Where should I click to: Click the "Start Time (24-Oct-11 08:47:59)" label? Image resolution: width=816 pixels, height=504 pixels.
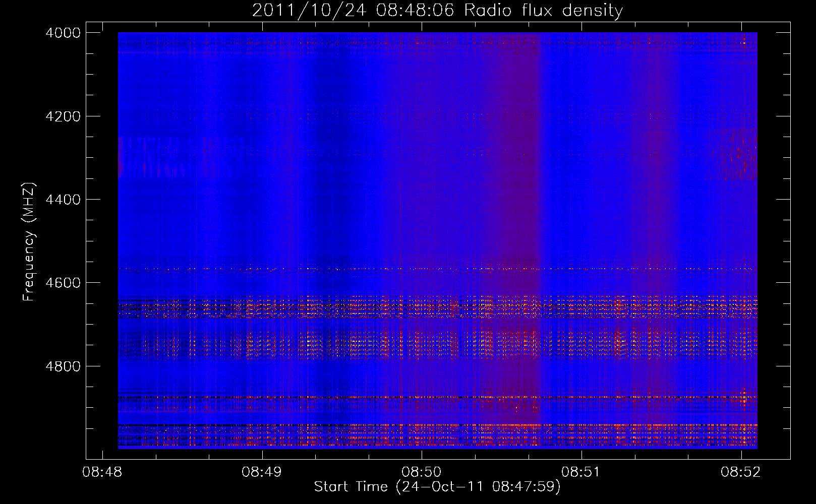[x=437, y=487]
